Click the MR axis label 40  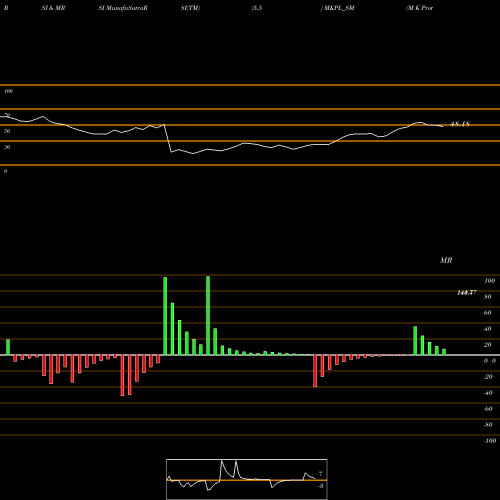(x=488, y=329)
